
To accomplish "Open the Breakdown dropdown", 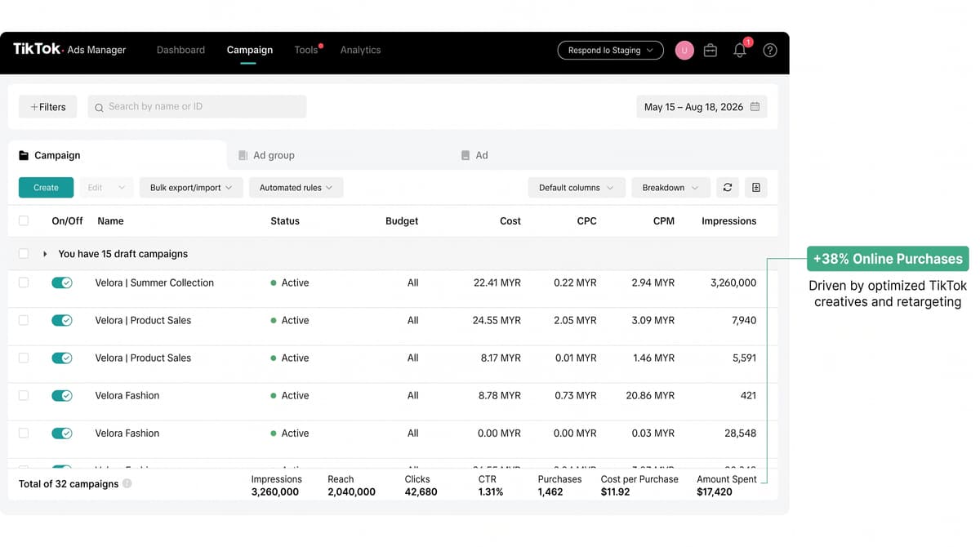I will point(670,188).
